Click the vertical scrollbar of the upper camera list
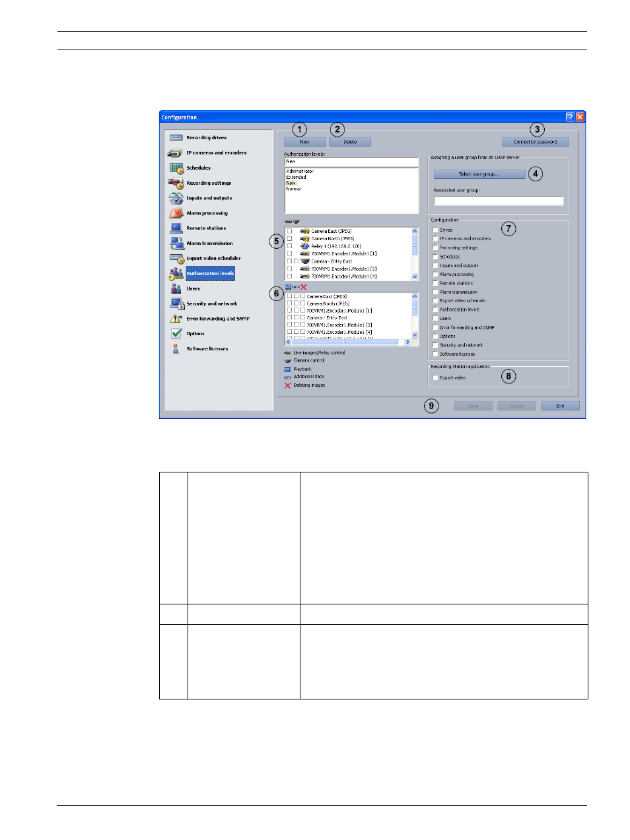The image size is (630, 840). coord(415,254)
